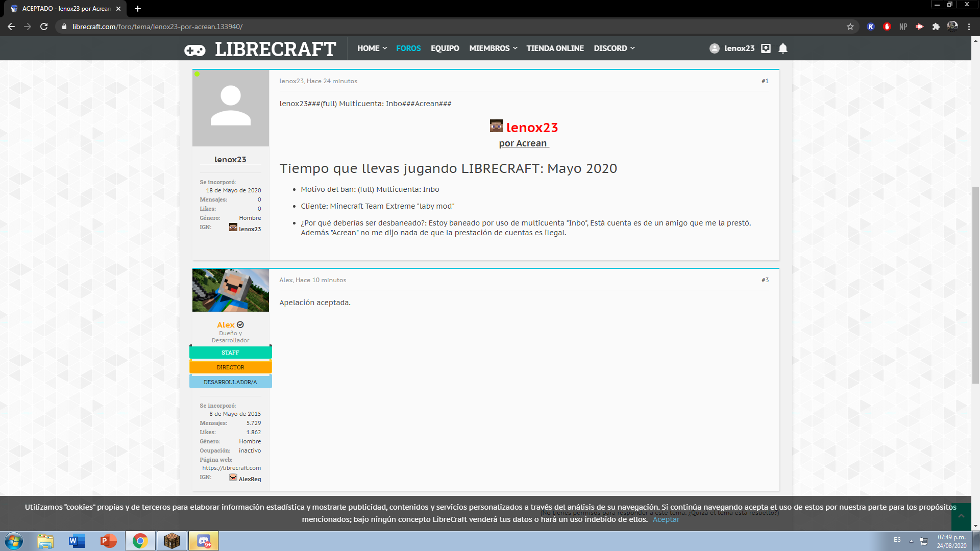
Task: Open Alex profile name link
Action: 226,325
